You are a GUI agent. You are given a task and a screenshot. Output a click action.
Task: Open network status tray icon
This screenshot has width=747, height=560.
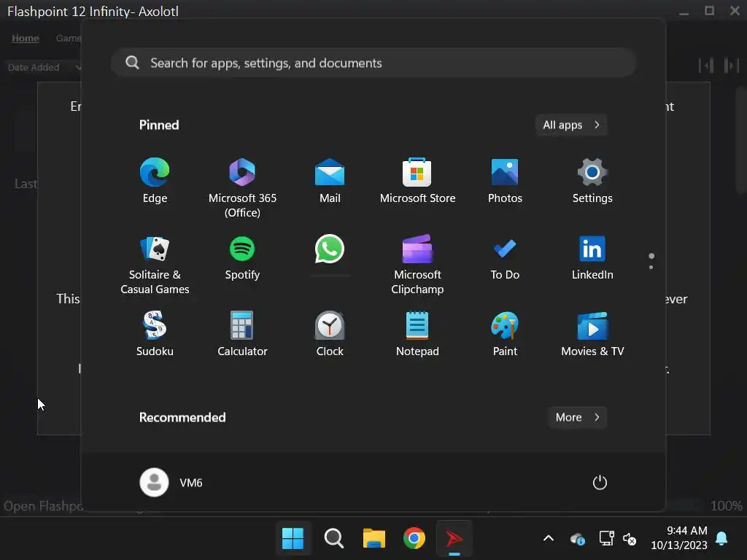[x=606, y=539]
